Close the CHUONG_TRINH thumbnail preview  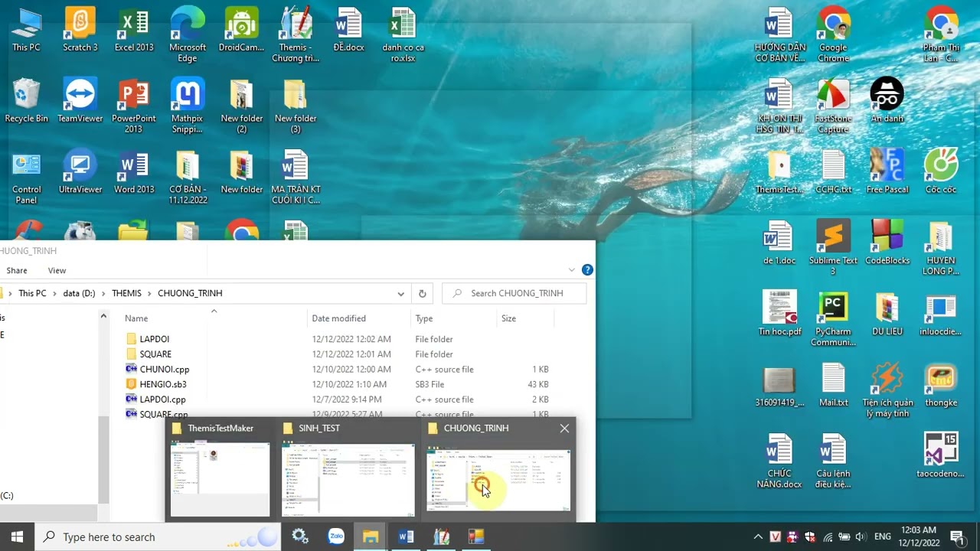pyautogui.click(x=564, y=429)
